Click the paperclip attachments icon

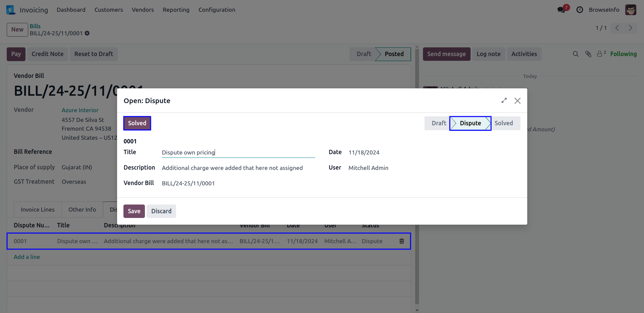click(x=588, y=54)
